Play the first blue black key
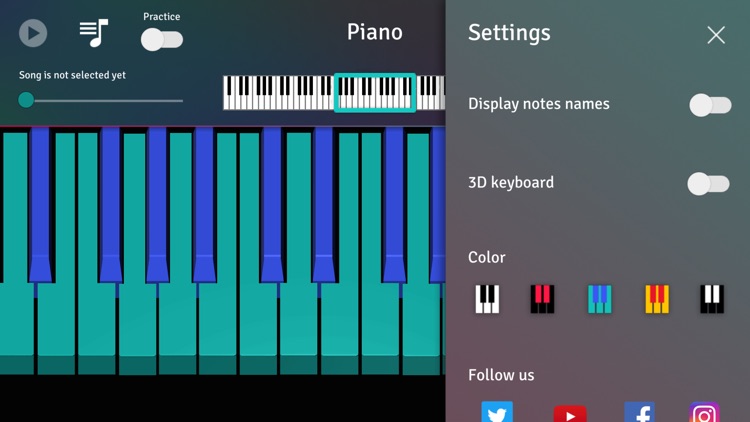750x422 pixels. pyautogui.click(x=40, y=203)
